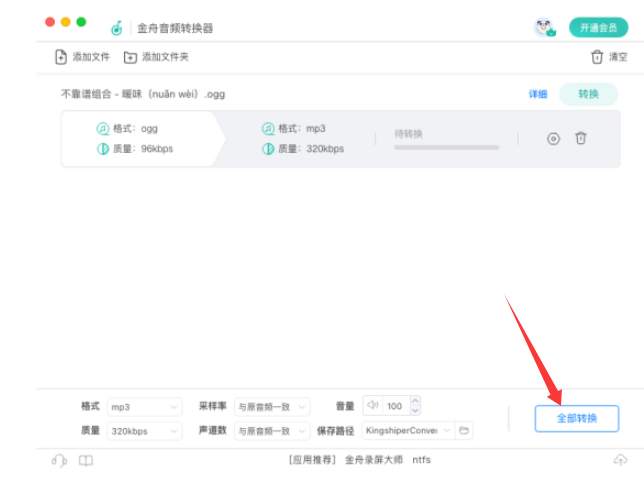This screenshot has height=485, width=644.
Task: Clear the list with the 清空 trash icon
Action: tap(597, 57)
